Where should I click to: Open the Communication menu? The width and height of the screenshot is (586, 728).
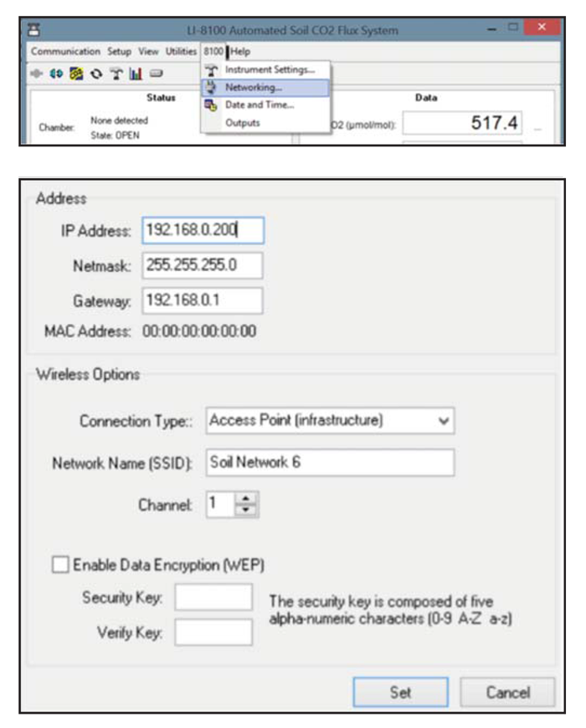[65, 51]
